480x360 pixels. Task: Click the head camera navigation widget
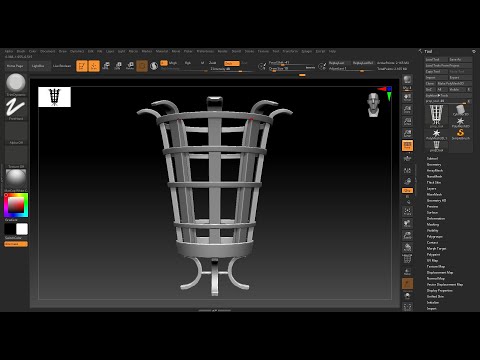[x=374, y=105]
